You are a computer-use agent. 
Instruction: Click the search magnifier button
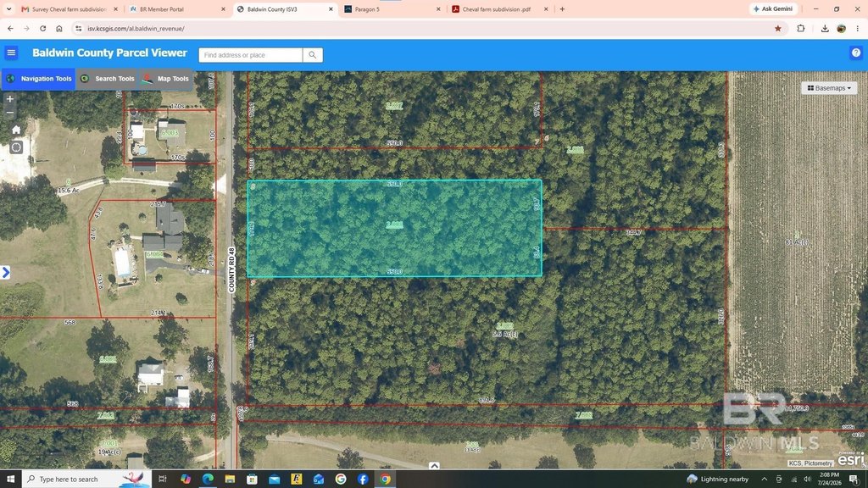pyautogui.click(x=313, y=55)
